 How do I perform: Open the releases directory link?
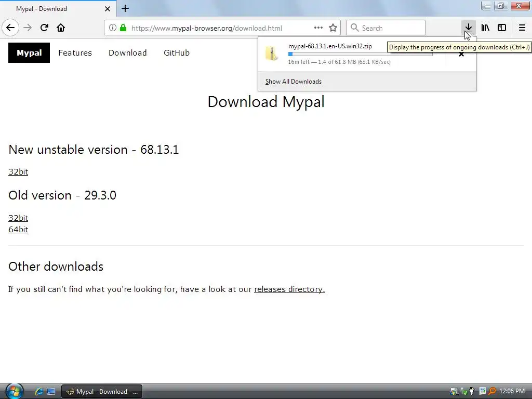point(289,289)
